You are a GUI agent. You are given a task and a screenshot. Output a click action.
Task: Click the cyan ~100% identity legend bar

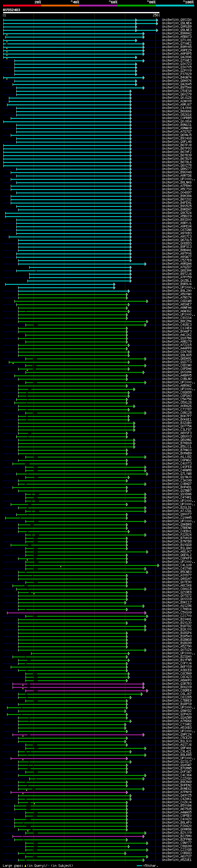[x=175, y=6]
